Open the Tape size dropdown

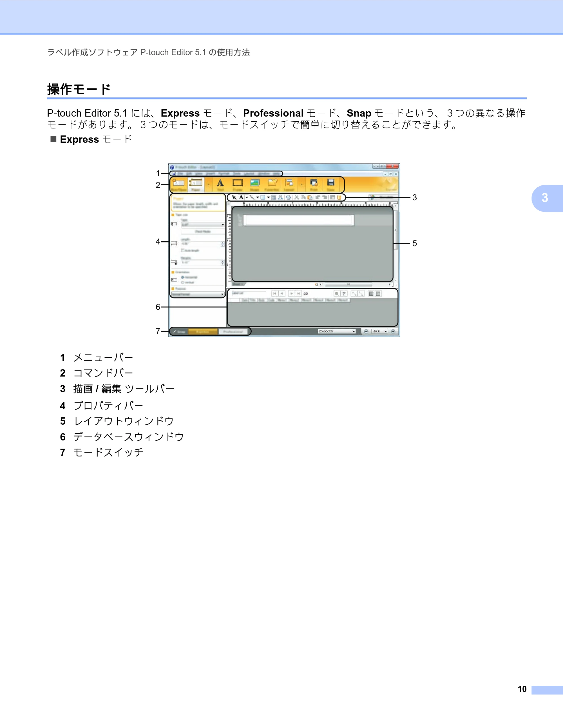click(x=203, y=225)
